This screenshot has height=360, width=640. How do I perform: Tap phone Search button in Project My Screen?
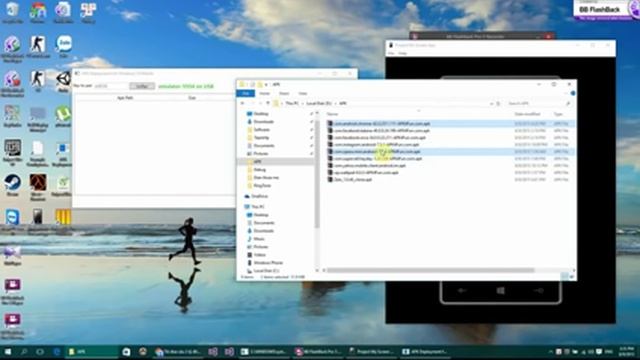point(539,291)
